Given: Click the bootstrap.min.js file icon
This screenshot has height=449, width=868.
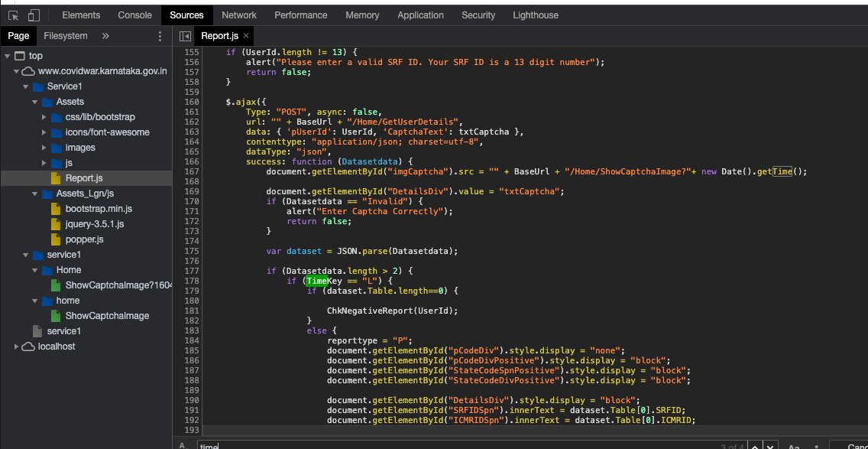Looking at the screenshot, I should (56, 209).
